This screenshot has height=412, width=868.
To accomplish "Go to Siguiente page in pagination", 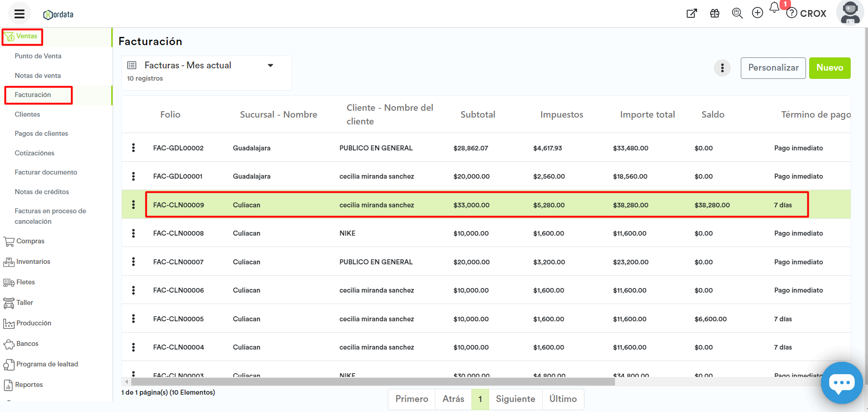I will point(515,399).
